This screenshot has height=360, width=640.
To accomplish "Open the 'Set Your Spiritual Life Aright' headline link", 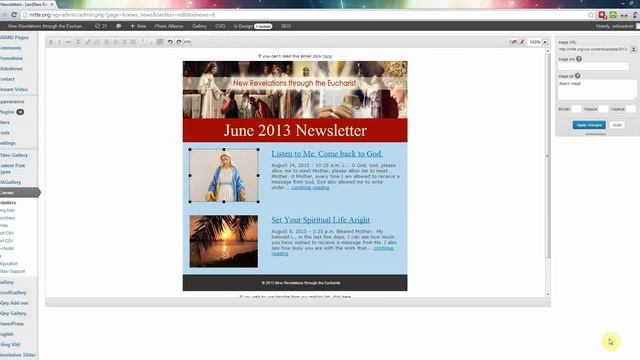I will click(x=321, y=220).
